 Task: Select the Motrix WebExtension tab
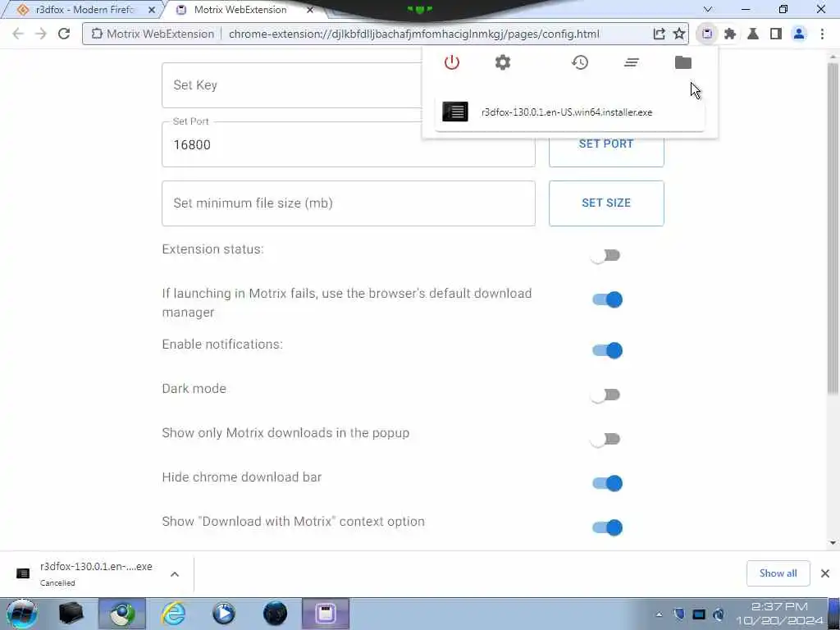click(x=240, y=10)
